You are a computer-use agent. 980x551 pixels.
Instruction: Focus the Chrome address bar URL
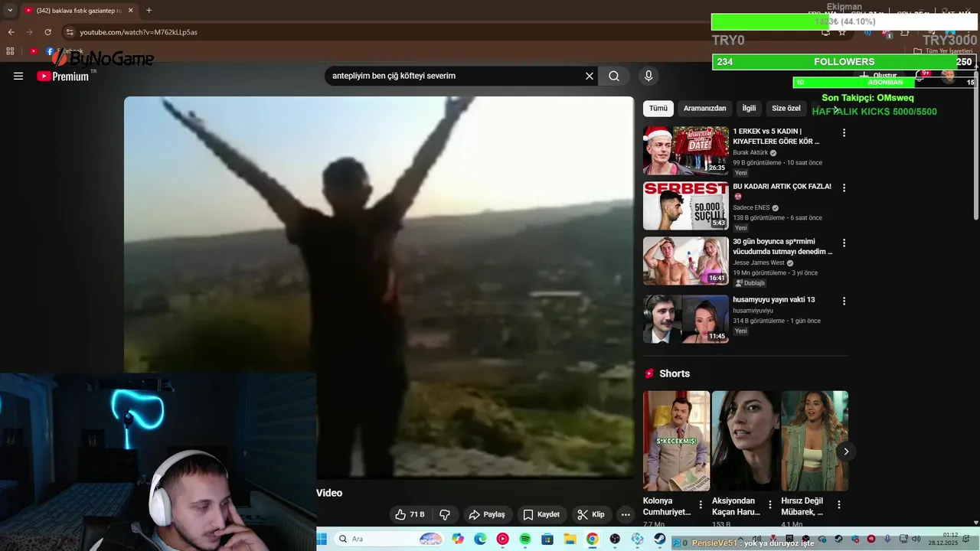[139, 32]
